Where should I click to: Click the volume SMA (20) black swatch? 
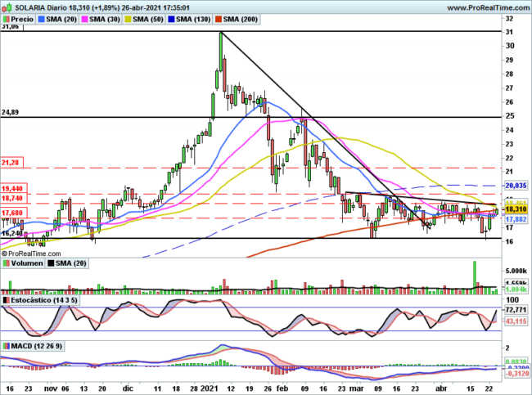(51, 263)
